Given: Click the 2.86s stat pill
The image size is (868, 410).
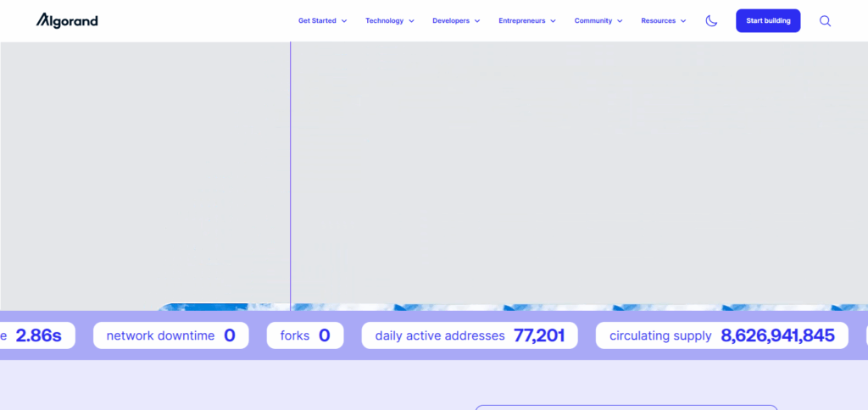Looking at the screenshot, I should 36,335.
